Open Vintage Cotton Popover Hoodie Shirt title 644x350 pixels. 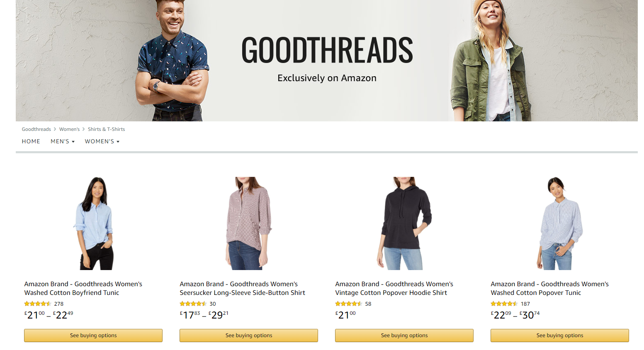[394, 288]
